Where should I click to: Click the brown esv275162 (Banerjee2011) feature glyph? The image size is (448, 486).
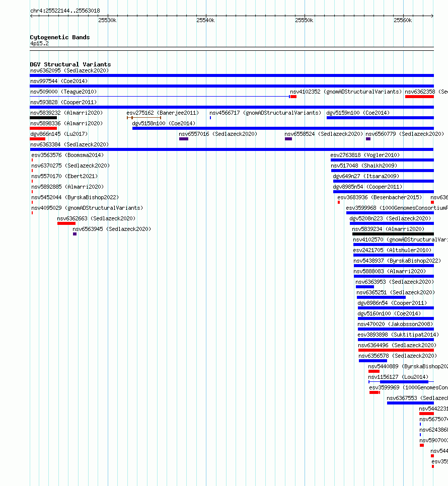(144, 118)
